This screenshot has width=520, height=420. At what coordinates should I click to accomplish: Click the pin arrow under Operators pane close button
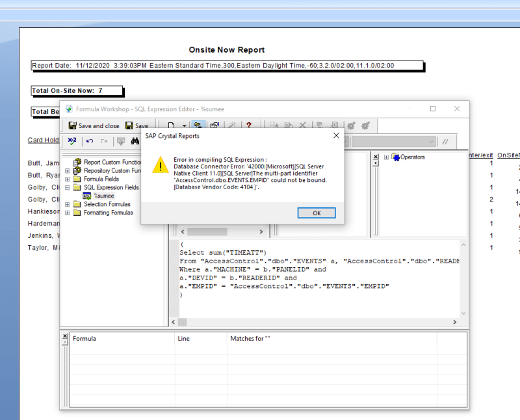point(376,163)
